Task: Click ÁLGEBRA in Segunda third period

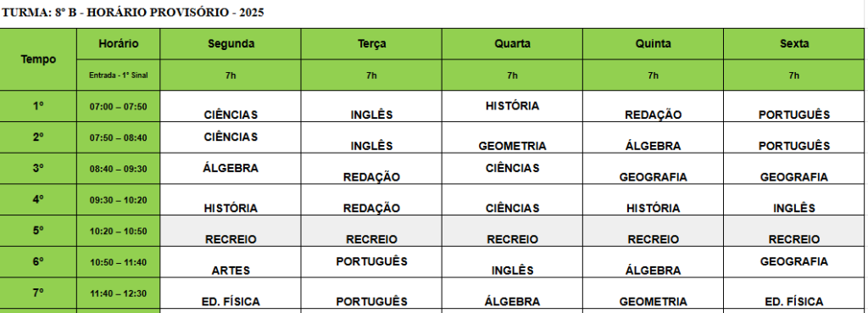Action: 231,168
